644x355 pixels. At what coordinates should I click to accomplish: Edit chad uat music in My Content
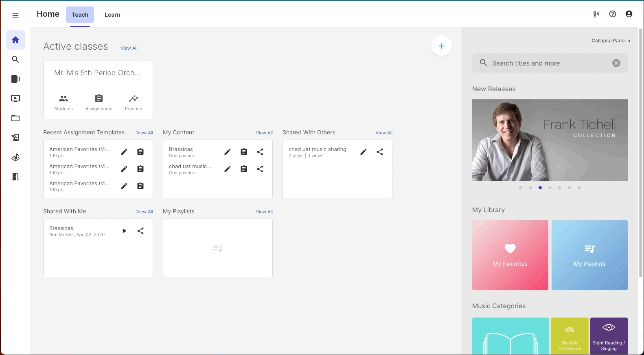click(x=228, y=169)
